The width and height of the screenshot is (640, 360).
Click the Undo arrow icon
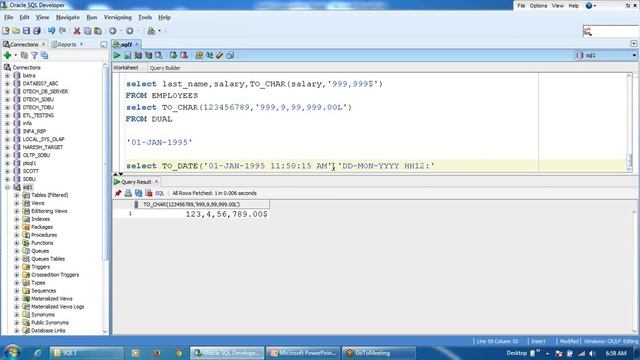[51, 31]
